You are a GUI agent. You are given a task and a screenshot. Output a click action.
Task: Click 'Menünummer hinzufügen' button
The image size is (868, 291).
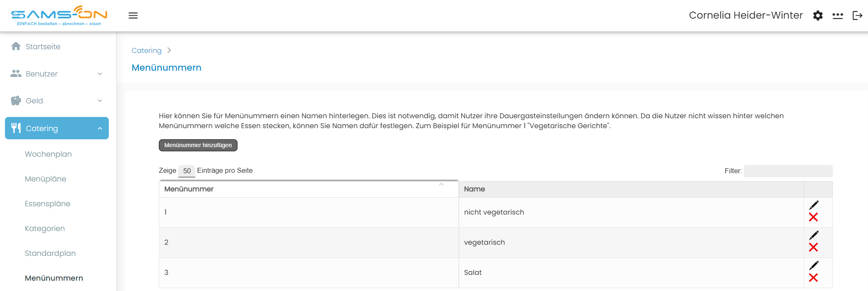(198, 145)
